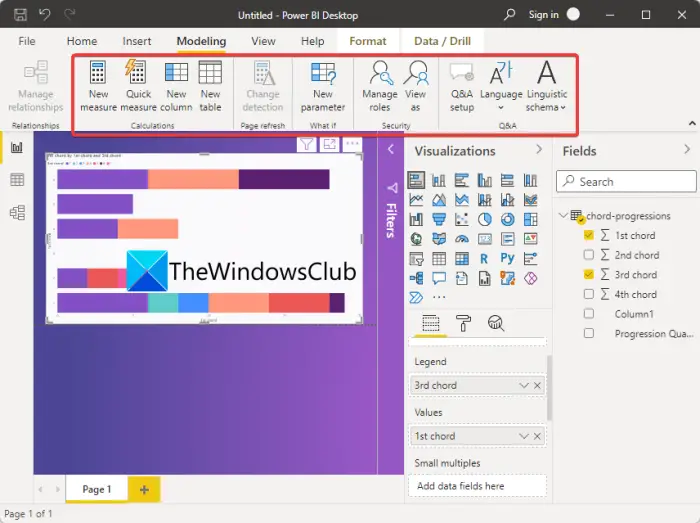Switch to the Home tab
700x523 pixels.
point(82,41)
